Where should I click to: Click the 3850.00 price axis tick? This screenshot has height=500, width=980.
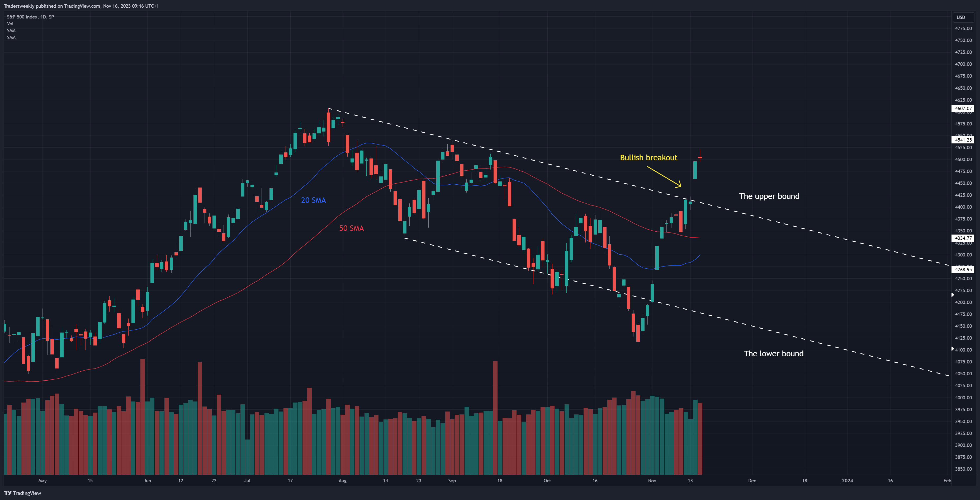coord(963,469)
